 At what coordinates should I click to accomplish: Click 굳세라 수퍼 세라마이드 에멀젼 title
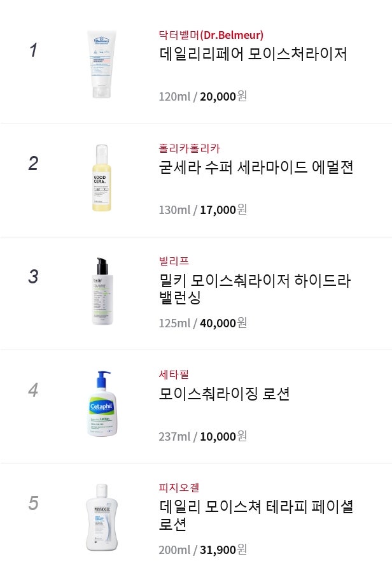(256, 167)
